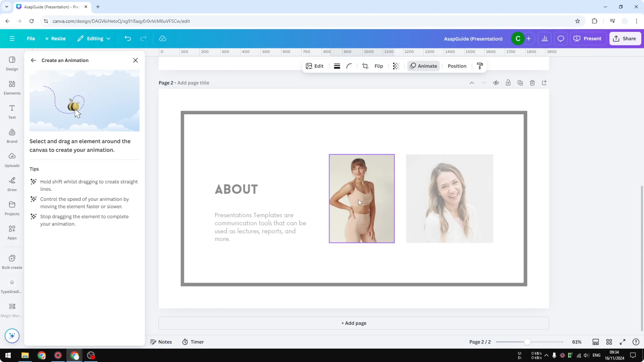Viewport: 644px width, 362px height.
Task: Delete Page 2 with the trash icon
Action: point(532,83)
